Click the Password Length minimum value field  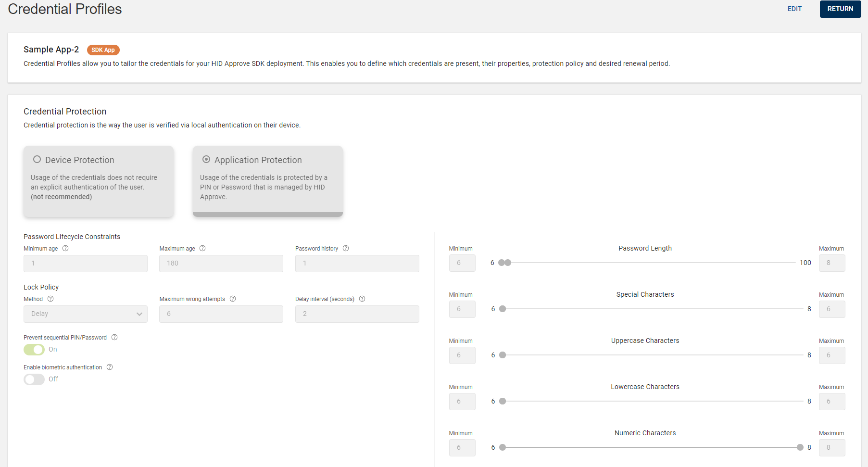pos(462,263)
